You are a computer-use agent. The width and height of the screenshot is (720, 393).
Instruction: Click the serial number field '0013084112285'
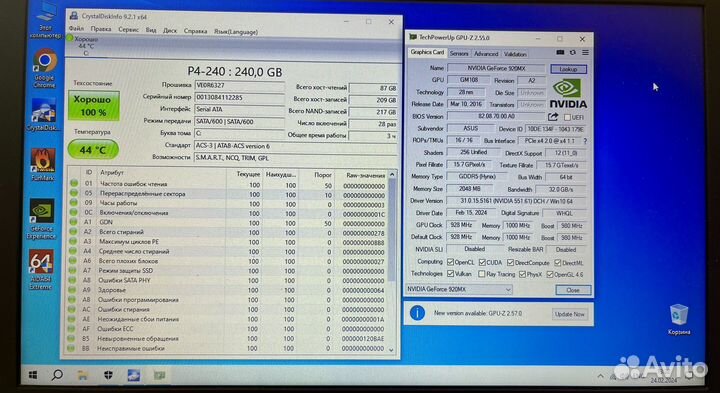click(x=240, y=98)
